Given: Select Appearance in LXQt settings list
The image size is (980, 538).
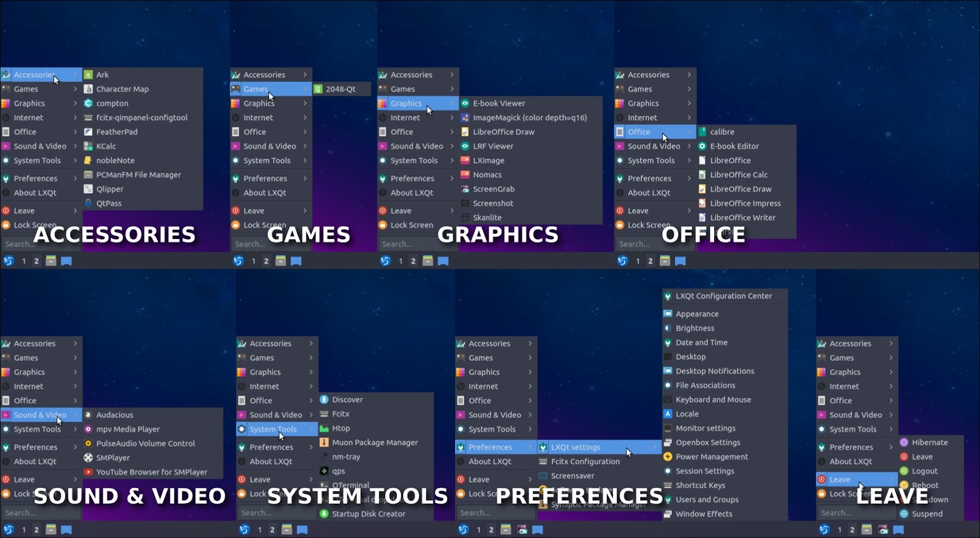Looking at the screenshot, I should pyautogui.click(x=725, y=314).
